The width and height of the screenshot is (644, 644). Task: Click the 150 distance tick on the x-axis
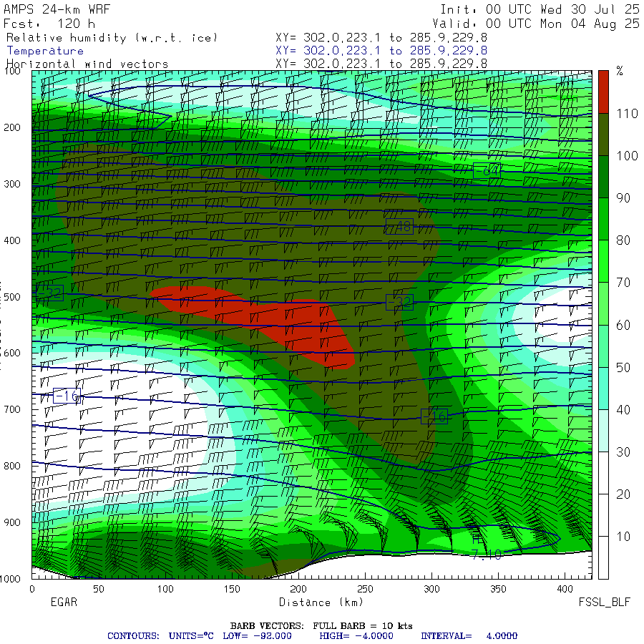(232, 589)
